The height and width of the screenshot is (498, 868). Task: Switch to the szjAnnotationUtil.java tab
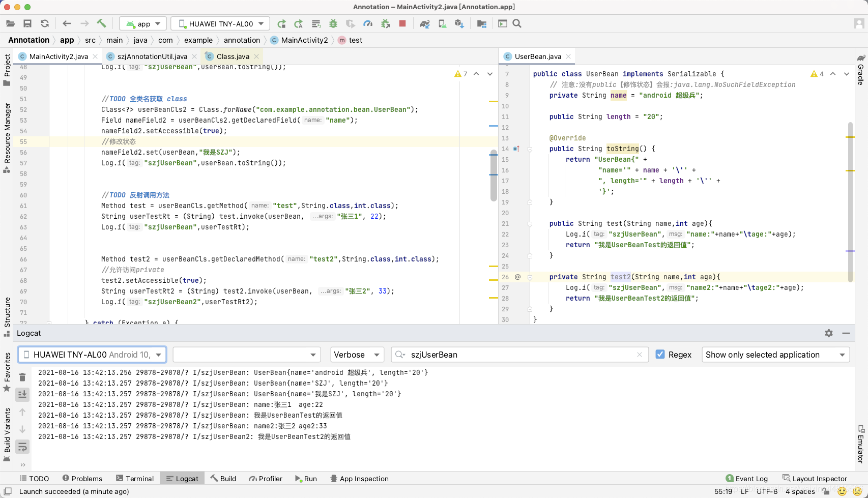[152, 56]
